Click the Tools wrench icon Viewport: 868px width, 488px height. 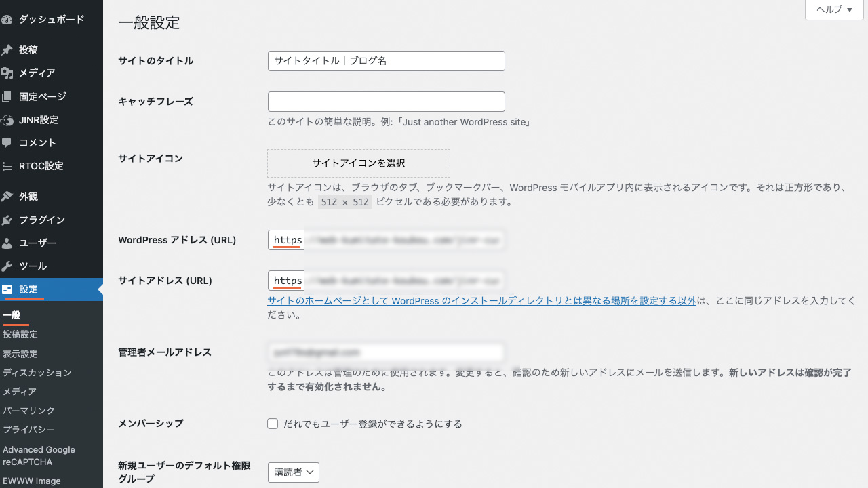pos(7,266)
